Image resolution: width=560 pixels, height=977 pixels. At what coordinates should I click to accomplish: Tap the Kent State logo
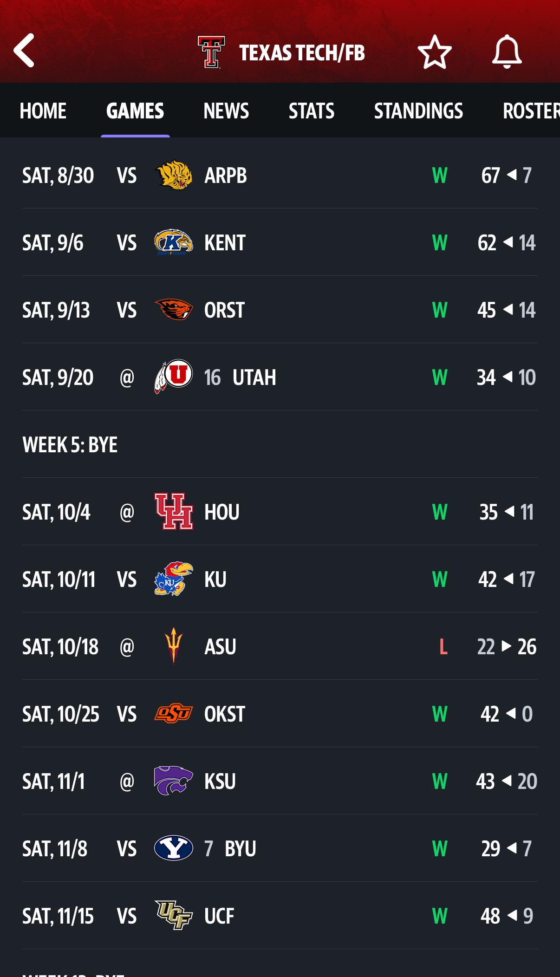tap(174, 242)
